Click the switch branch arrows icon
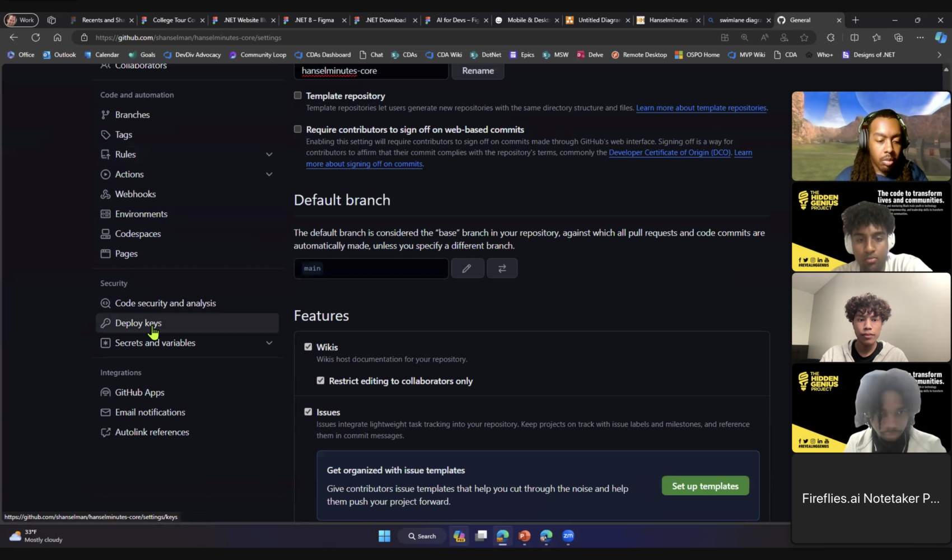 pos(502,268)
